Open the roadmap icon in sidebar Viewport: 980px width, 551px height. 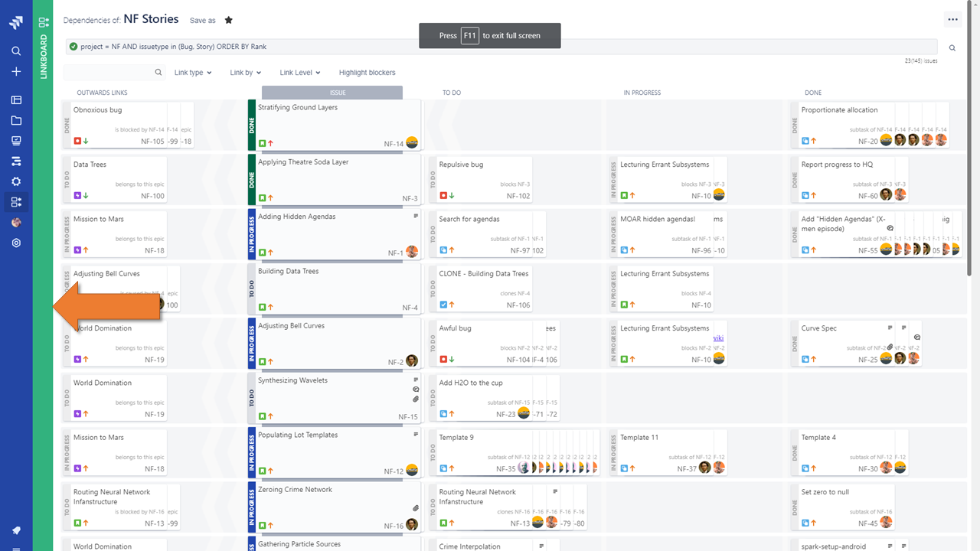(x=16, y=161)
